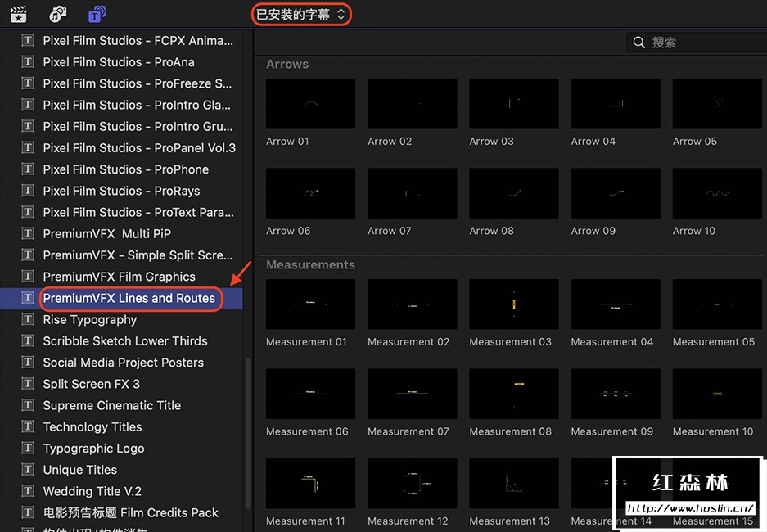Open the Photos and Audio sidebar icon
767x532 pixels.
coord(58,14)
